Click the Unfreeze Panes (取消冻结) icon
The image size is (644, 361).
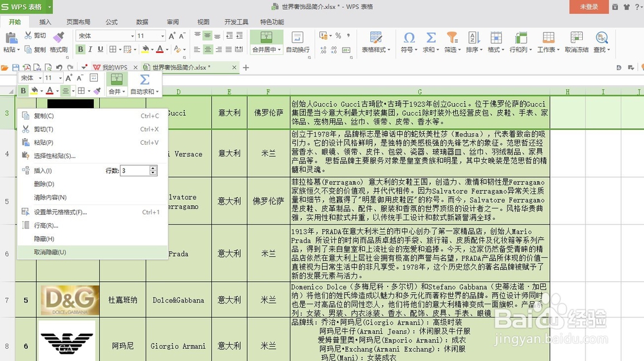click(x=576, y=37)
